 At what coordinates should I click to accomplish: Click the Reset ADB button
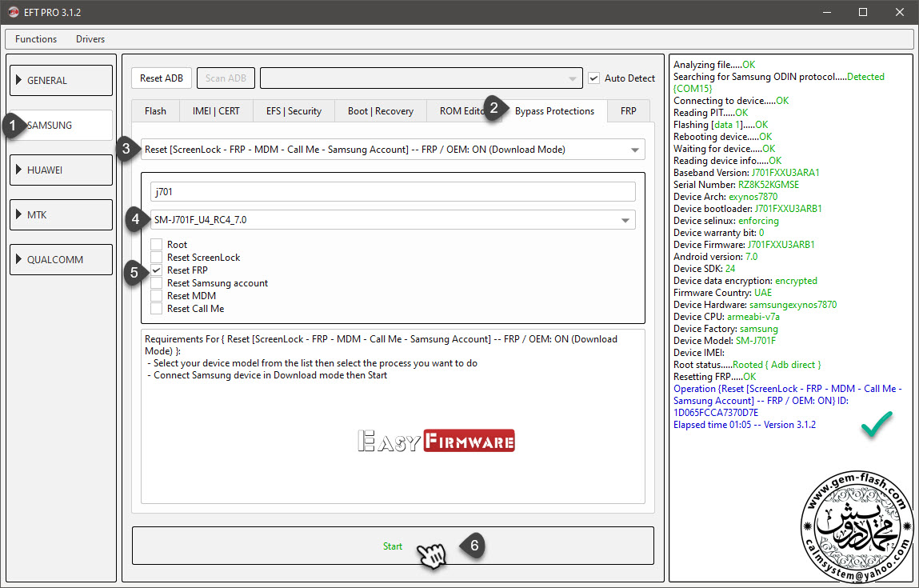coord(162,78)
